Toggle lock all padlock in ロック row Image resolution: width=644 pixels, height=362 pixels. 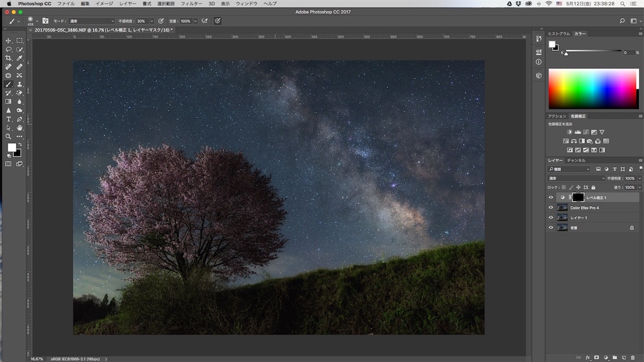tap(593, 187)
